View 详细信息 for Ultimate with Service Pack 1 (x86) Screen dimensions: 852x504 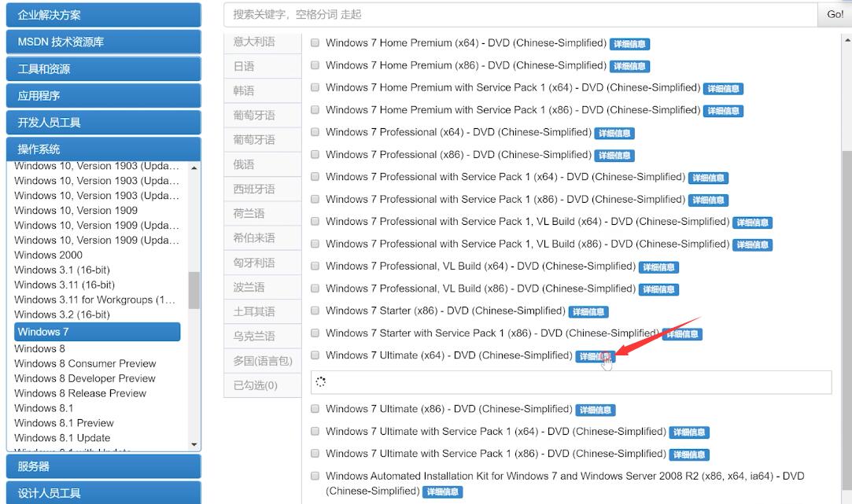689,454
